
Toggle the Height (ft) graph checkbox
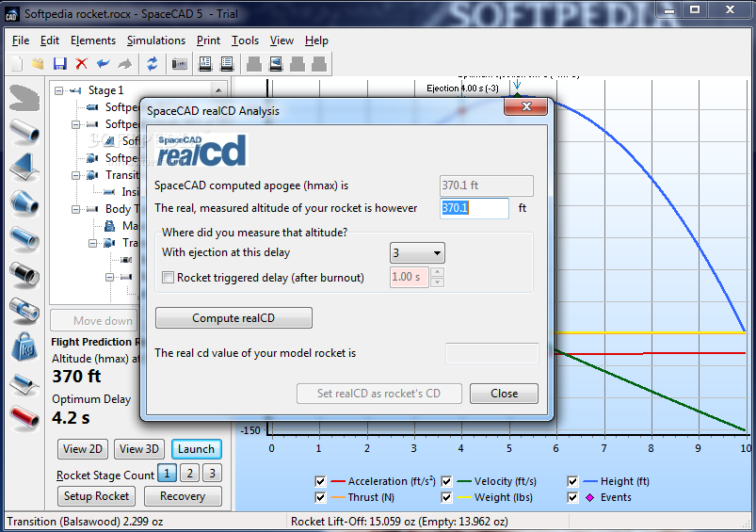(x=572, y=481)
